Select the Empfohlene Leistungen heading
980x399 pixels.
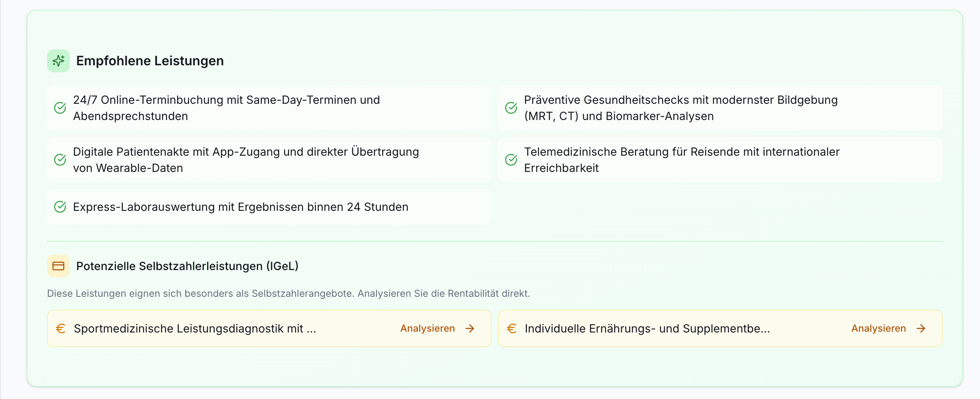pyautogui.click(x=150, y=61)
